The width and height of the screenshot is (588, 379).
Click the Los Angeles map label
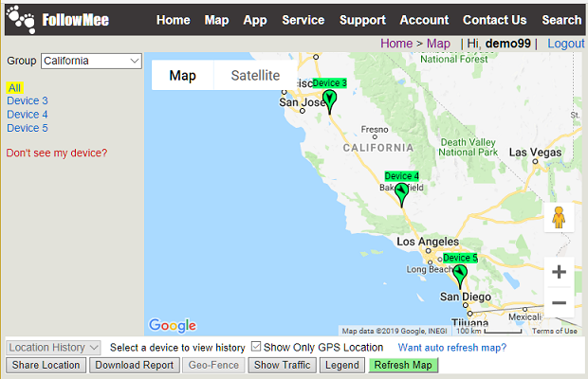click(x=428, y=242)
